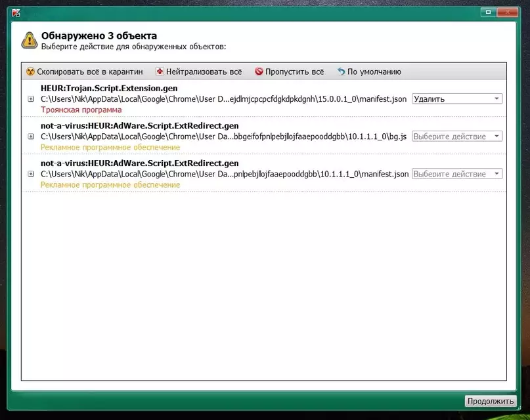Click the Троянская программа label
Screen dimensions: 530x420
click(81, 110)
